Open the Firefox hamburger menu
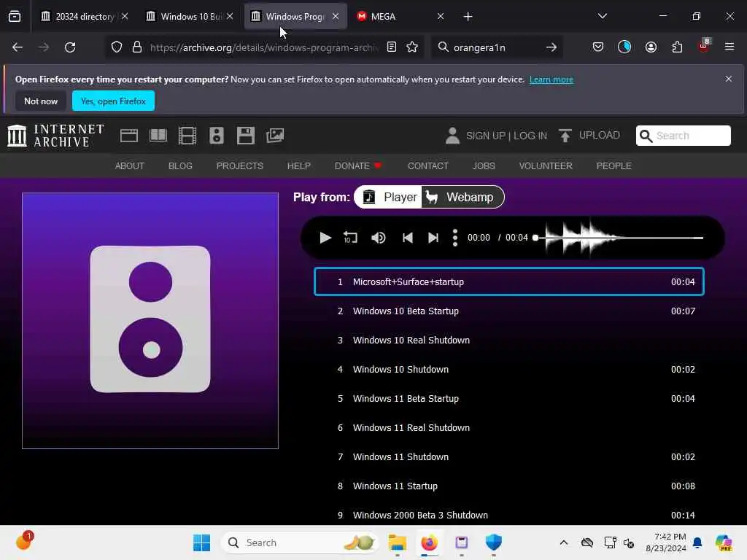The height and width of the screenshot is (560, 747). [729, 47]
